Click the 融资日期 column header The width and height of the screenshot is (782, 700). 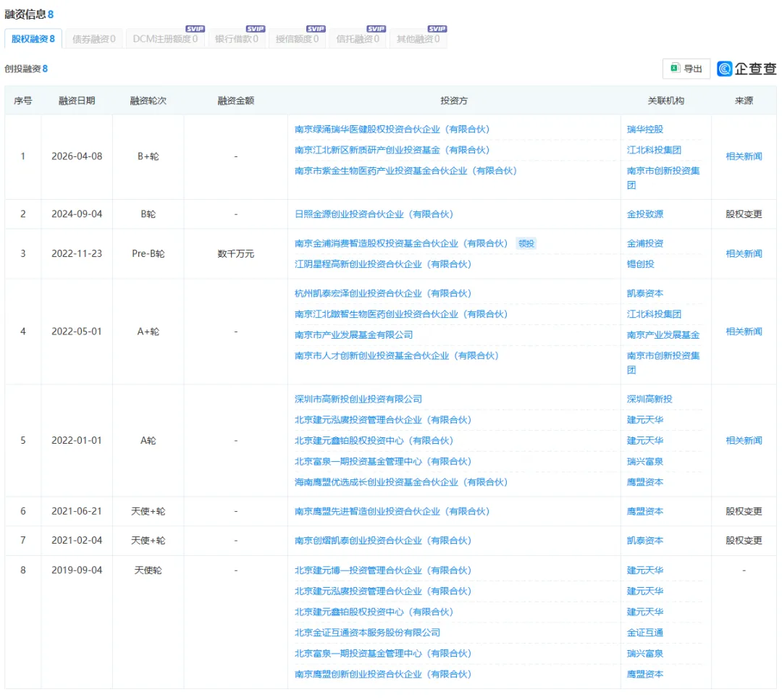point(77,101)
